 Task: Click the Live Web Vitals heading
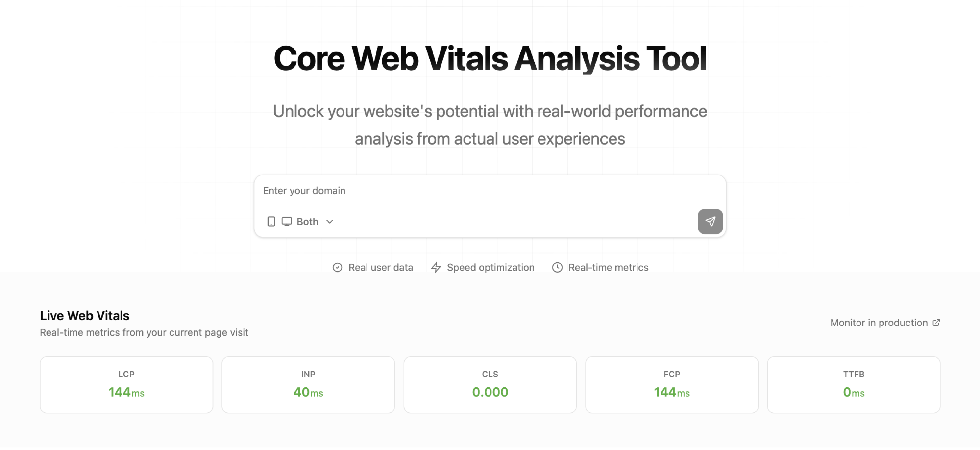pyautogui.click(x=85, y=316)
